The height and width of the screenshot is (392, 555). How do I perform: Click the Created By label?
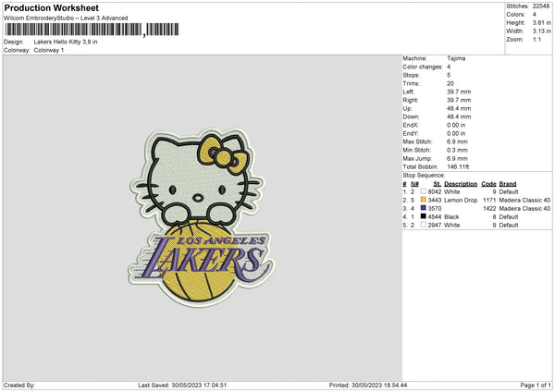[x=19, y=386]
